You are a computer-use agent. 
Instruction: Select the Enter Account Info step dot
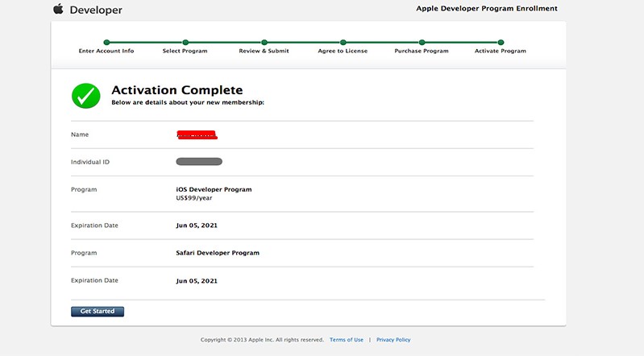tap(106, 43)
